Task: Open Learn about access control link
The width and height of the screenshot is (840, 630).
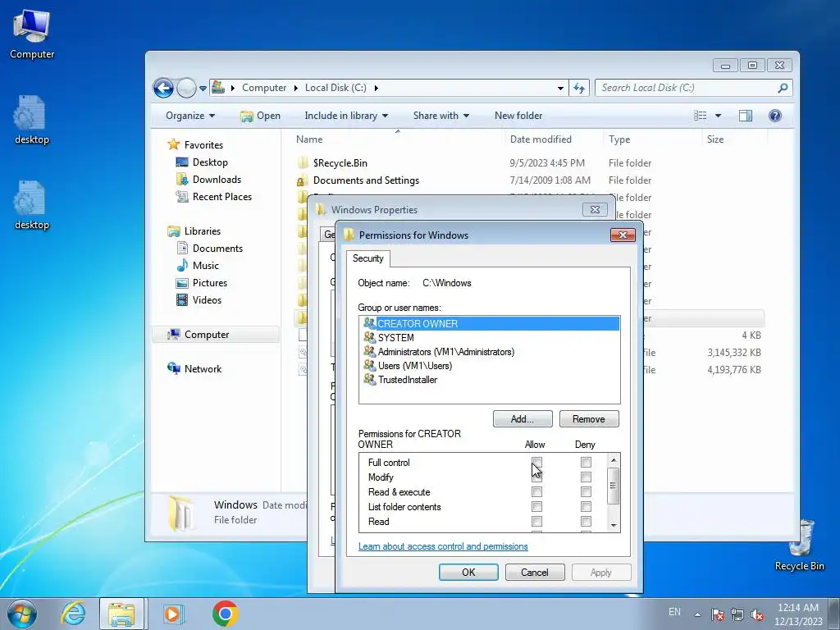Action: pos(443,546)
